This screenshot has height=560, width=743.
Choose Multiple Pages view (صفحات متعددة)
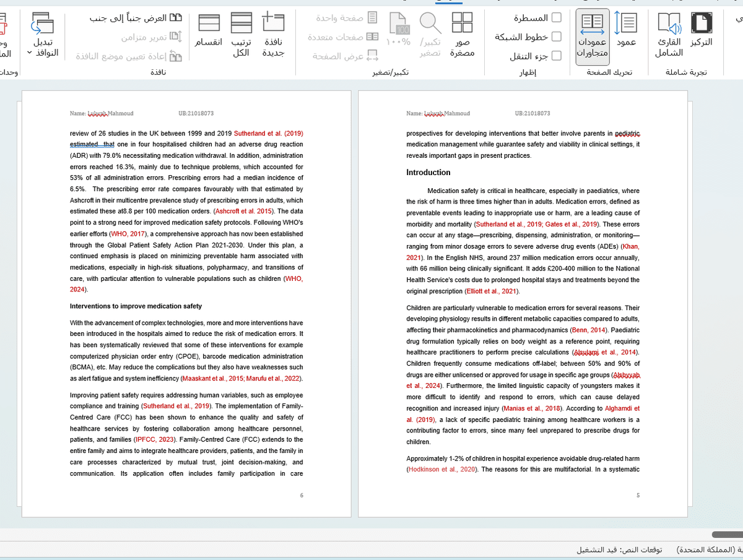[x=344, y=37]
